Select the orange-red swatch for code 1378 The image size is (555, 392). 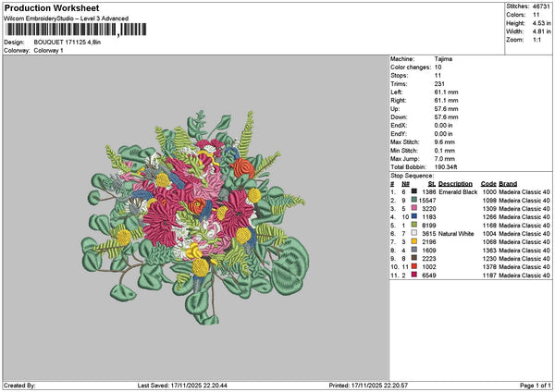point(414,266)
